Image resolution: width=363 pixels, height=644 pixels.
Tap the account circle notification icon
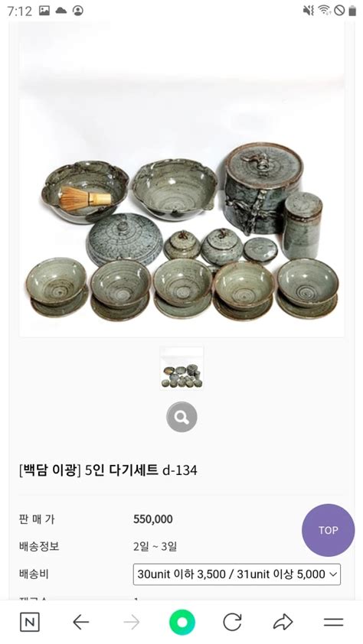[77, 11]
